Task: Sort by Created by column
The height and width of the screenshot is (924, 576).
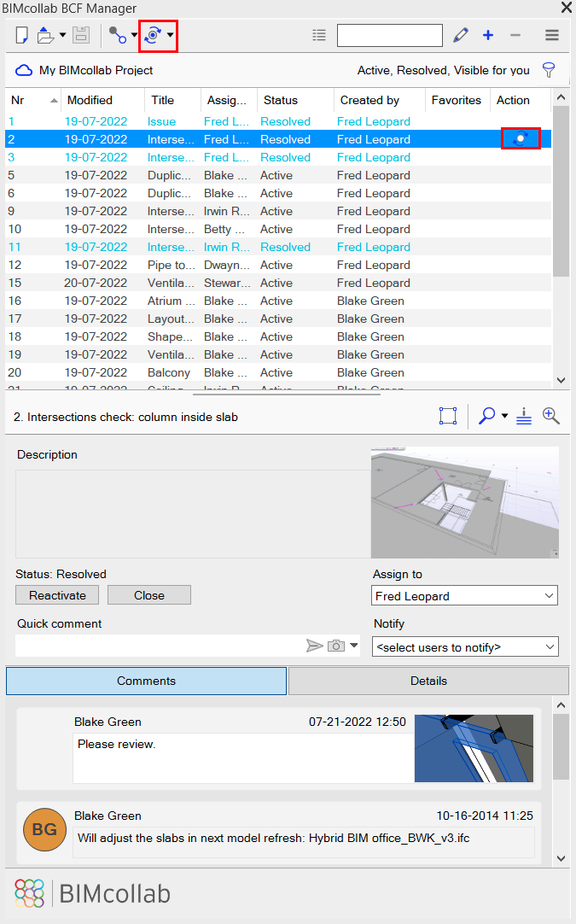Action: [x=379, y=100]
